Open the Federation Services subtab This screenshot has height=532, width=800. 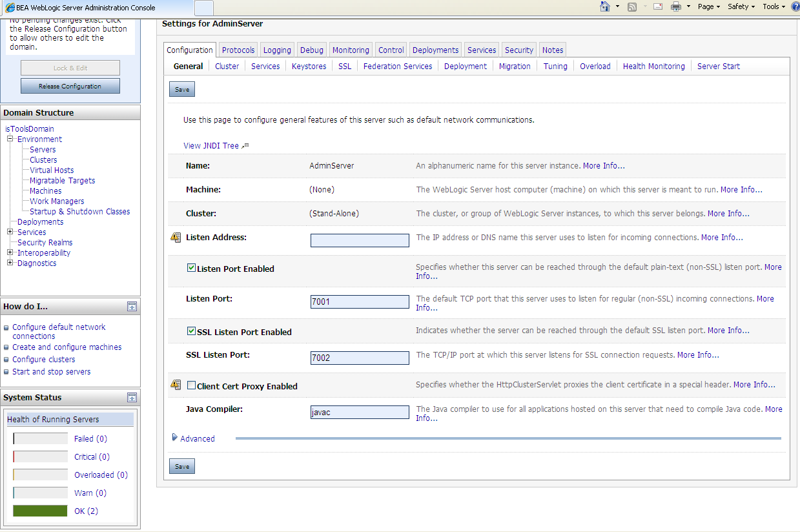(x=398, y=66)
